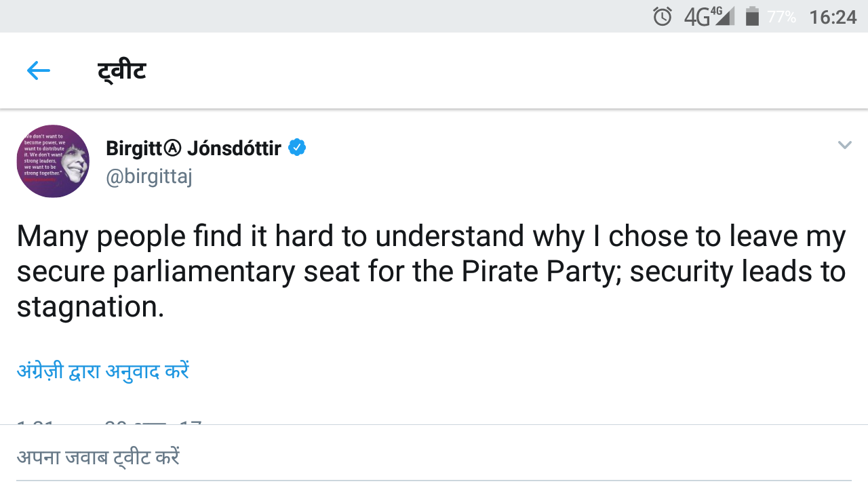
Task: Click the Birgitta Jónsdóttir display name
Action: (193, 148)
